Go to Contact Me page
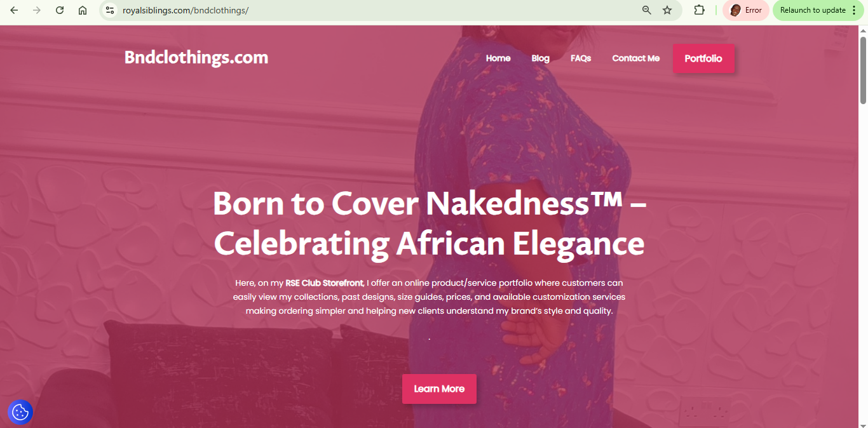Viewport: 868px width, 428px height. (x=636, y=58)
